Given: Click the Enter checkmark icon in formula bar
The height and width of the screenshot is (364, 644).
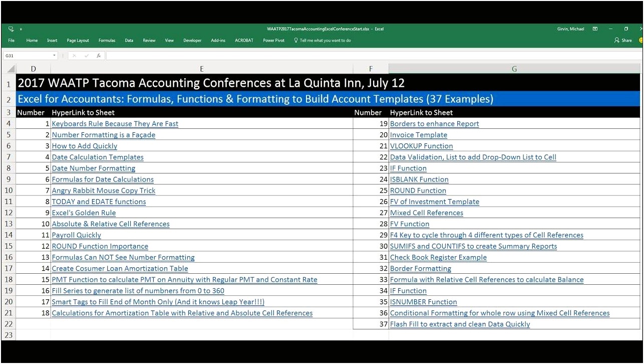Looking at the screenshot, I should 87,56.
